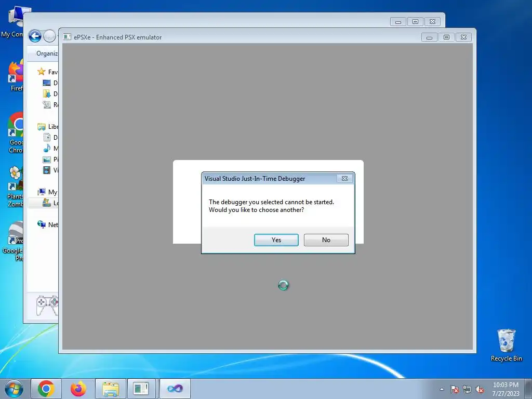532x399 pixels.
Task: Click gamepad icon in Explorer details pane
Action: pyautogui.click(x=47, y=304)
